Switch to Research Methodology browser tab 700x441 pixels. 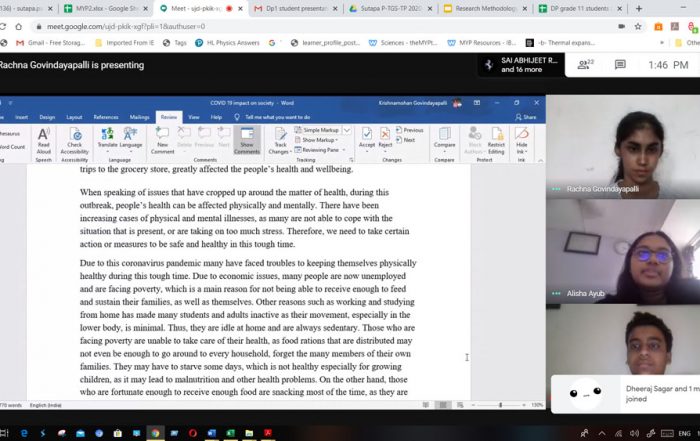[485, 8]
